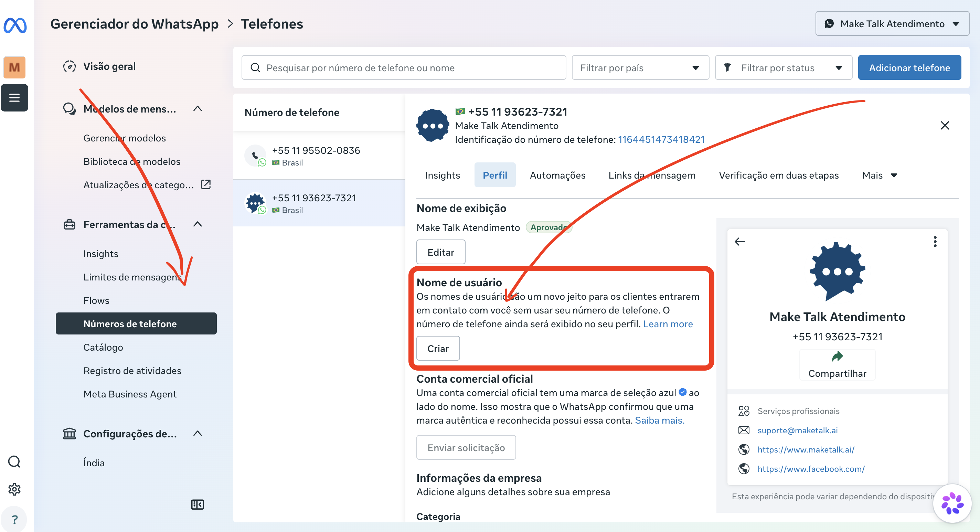Click the Meta logo icon
Viewport: 980px width, 532px height.
click(15, 25)
